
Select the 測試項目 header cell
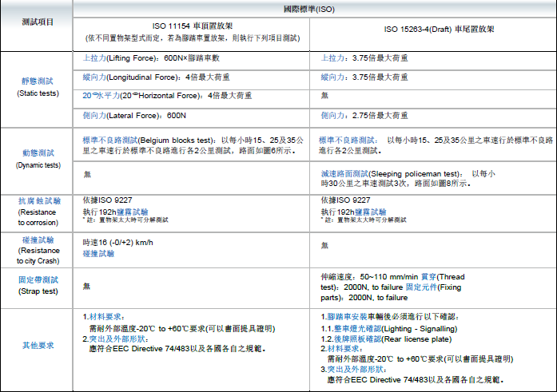click(x=37, y=22)
